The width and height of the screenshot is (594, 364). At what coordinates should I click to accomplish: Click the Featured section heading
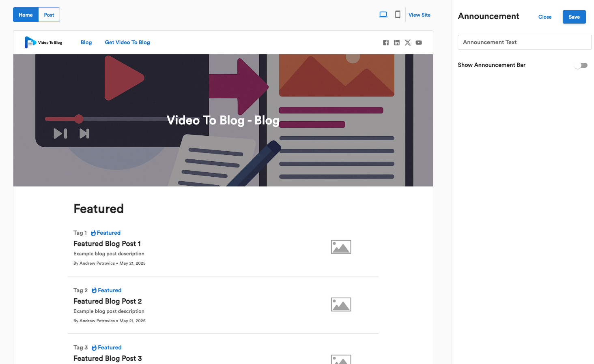(99, 209)
